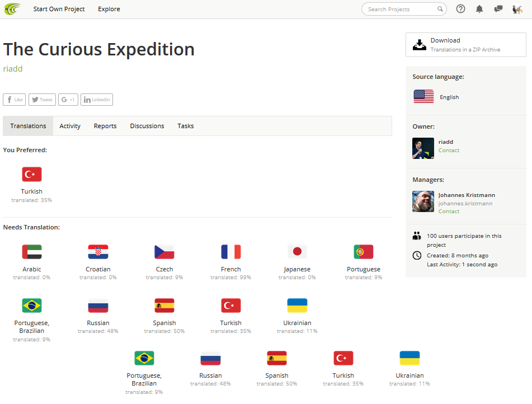Image resolution: width=532 pixels, height=404 pixels.
Task: Select the Arabic flag
Action: click(32, 252)
